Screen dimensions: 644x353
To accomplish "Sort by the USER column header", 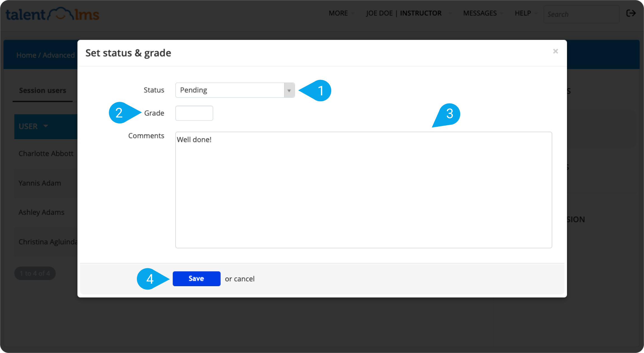I will pyautogui.click(x=33, y=126).
